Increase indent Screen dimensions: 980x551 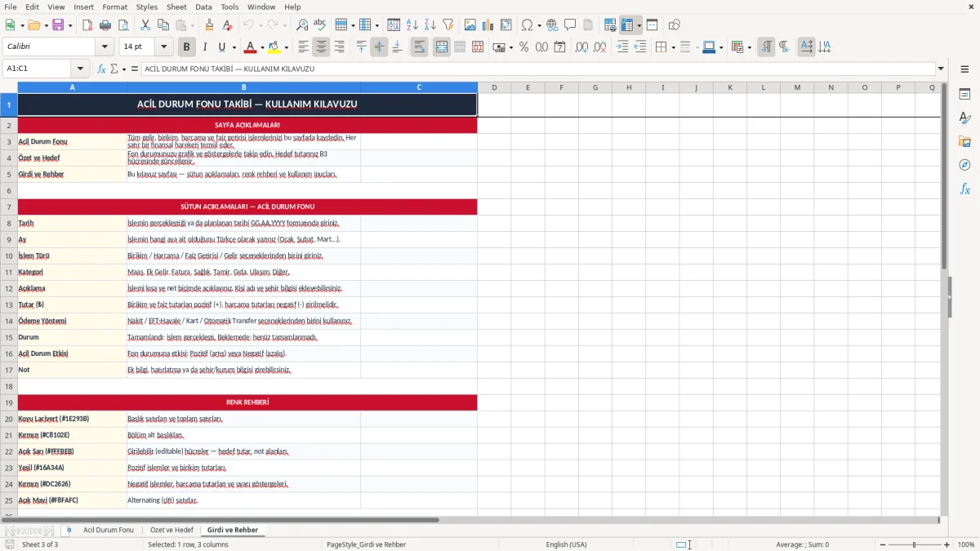622,47
